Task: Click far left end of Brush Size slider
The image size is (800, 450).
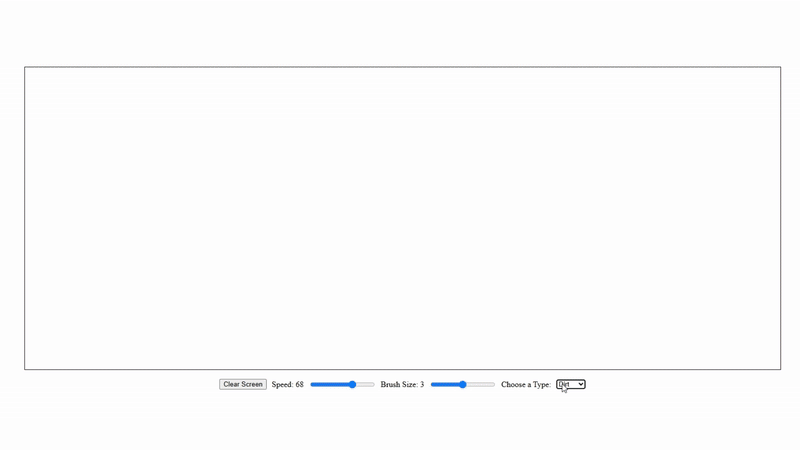Action: [432, 384]
